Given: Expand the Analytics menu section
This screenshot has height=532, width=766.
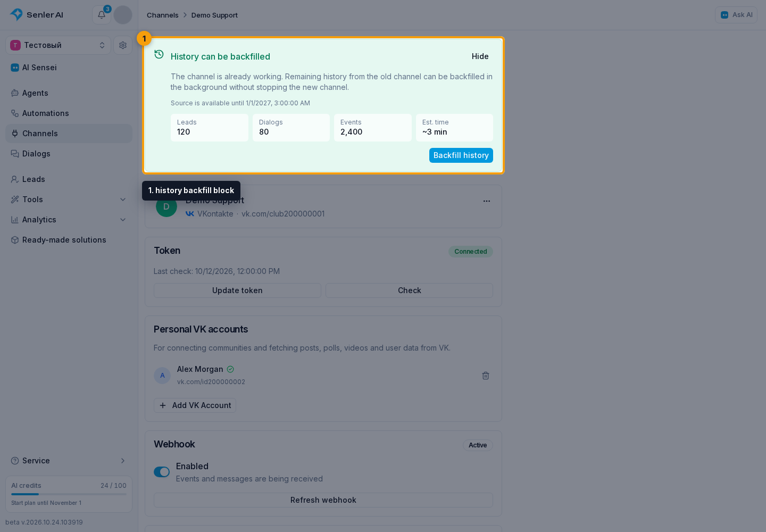Looking at the screenshot, I should click(x=69, y=220).
